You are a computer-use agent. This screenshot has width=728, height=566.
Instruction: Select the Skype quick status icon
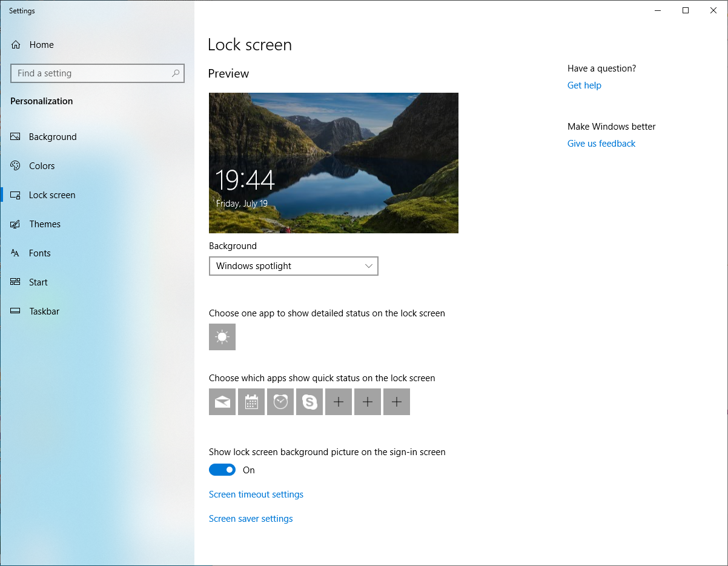click(x=309, y=402)
